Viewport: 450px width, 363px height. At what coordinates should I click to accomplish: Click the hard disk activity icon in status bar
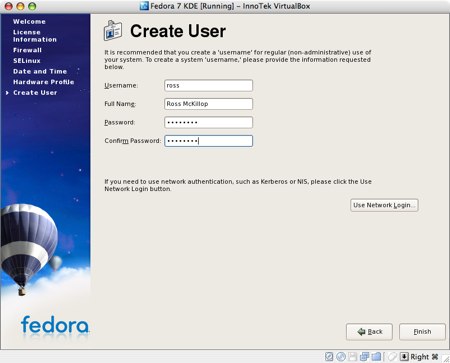(x=329, y=357)
